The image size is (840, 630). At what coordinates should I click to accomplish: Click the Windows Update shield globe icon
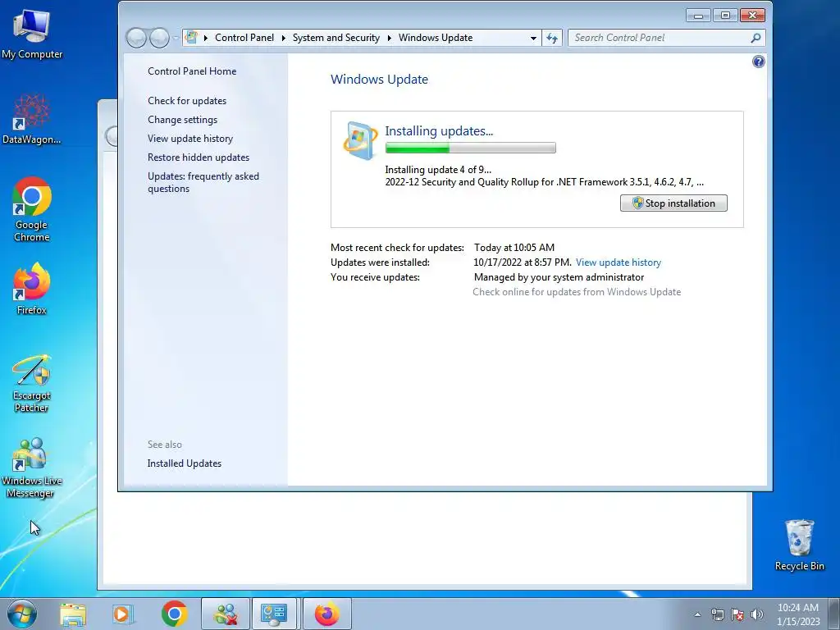[x=360, y=141]
